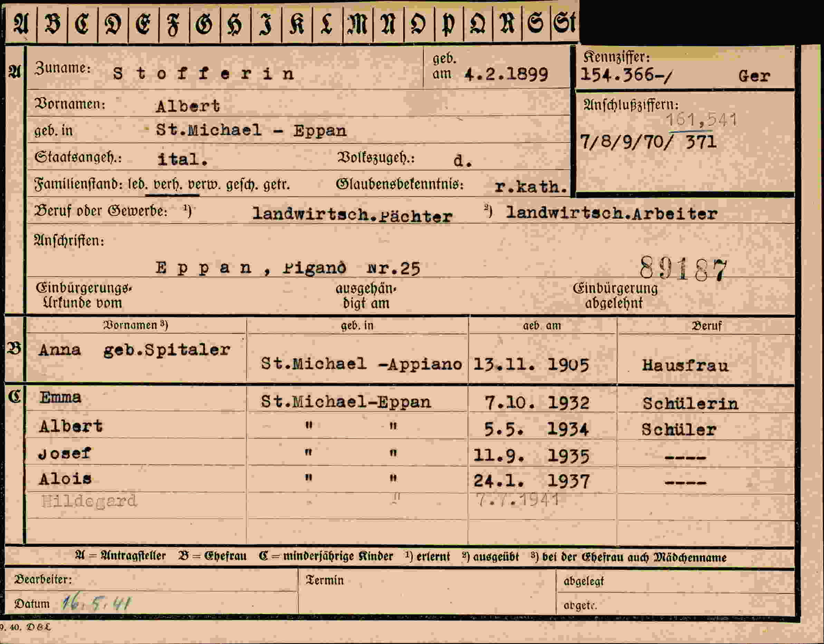Select the D index tab
Viewport: 824px width, 644px height.
point(113,25)
